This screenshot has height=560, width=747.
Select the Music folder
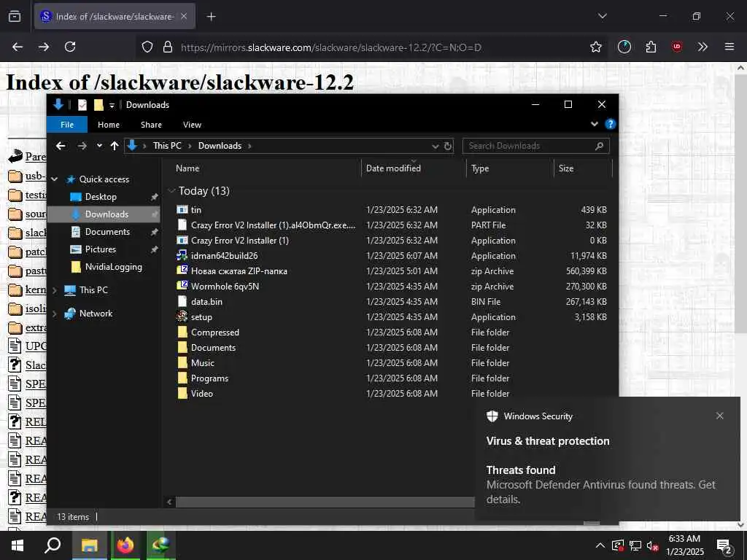pyautogui.click(x=203, y=363)
